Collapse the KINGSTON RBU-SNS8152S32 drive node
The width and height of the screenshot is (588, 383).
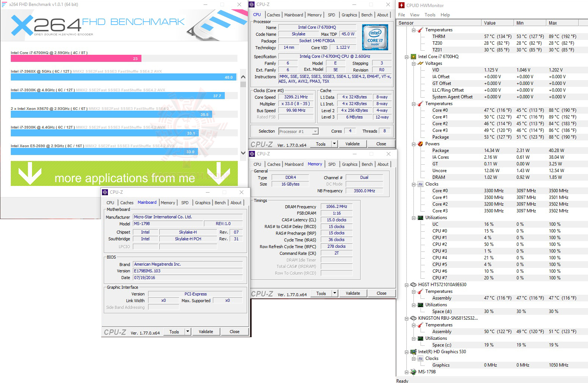406,319
